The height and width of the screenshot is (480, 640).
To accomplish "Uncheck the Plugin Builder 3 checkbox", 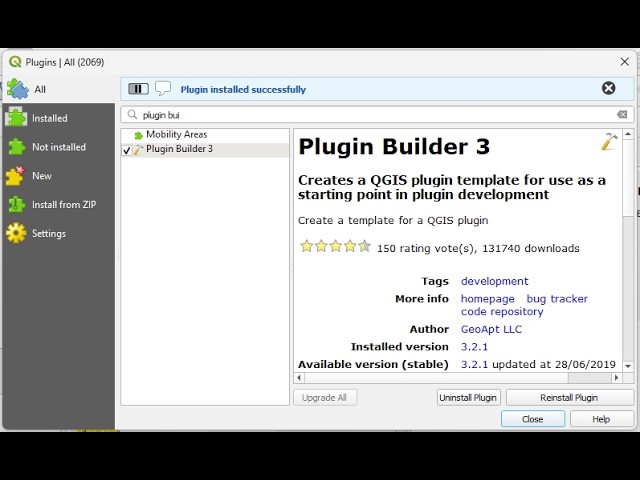I will pos(127,150).
